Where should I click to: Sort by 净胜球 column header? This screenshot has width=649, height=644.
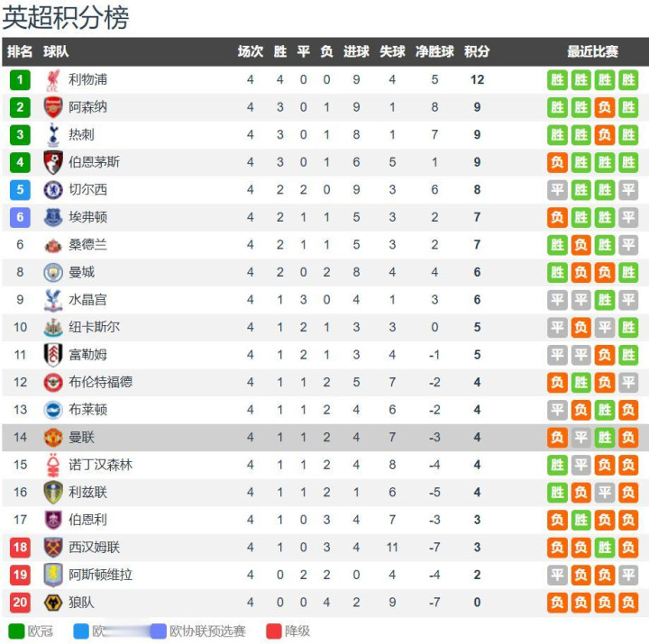[x=434, y=52]
